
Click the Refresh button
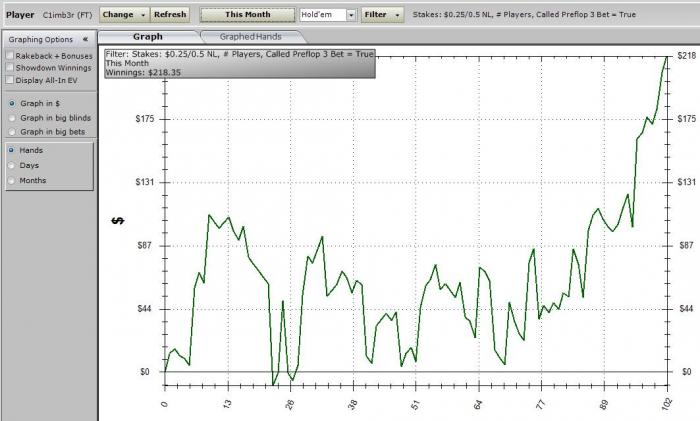[x=170, y=15]
